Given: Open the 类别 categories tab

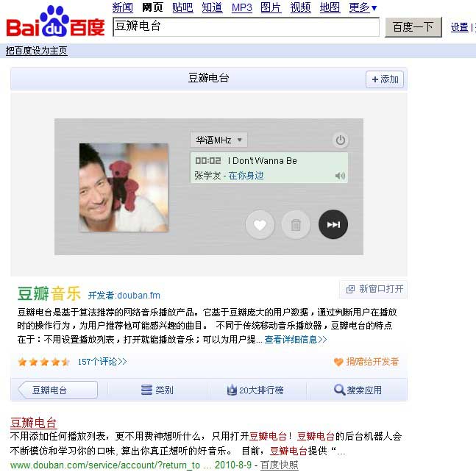Looking at the screenshot, I should 157,390.
